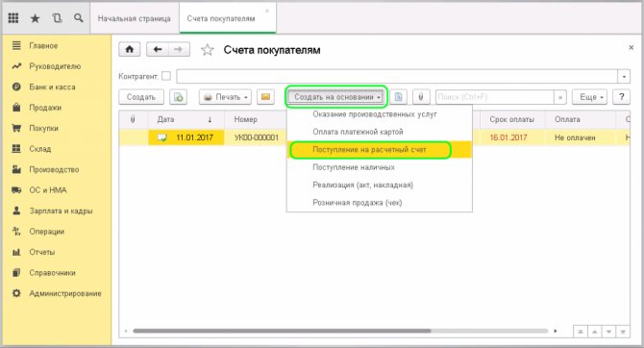Navigate back with left arrow
This screenshot has width=644, height=348.
pyautogui.click(x=158, y=50)
